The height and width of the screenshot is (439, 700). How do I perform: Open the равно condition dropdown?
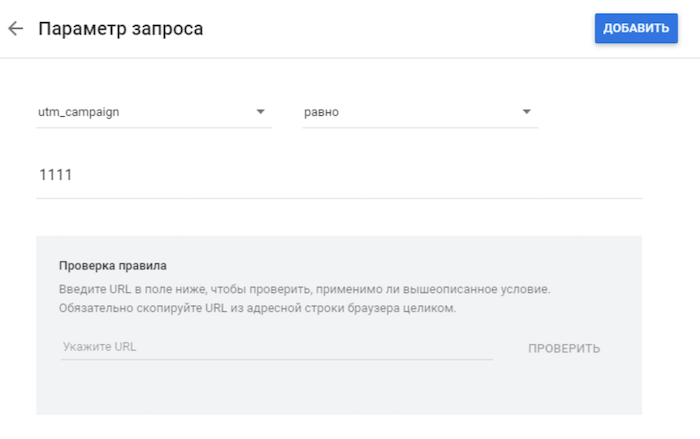(420, 112)
